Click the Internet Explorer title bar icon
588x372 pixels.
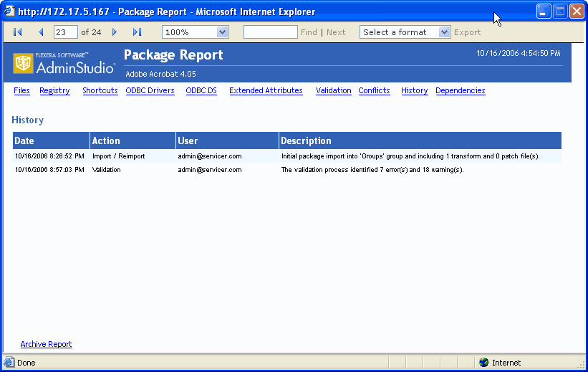pyautogui.click(x=9, y=11)
